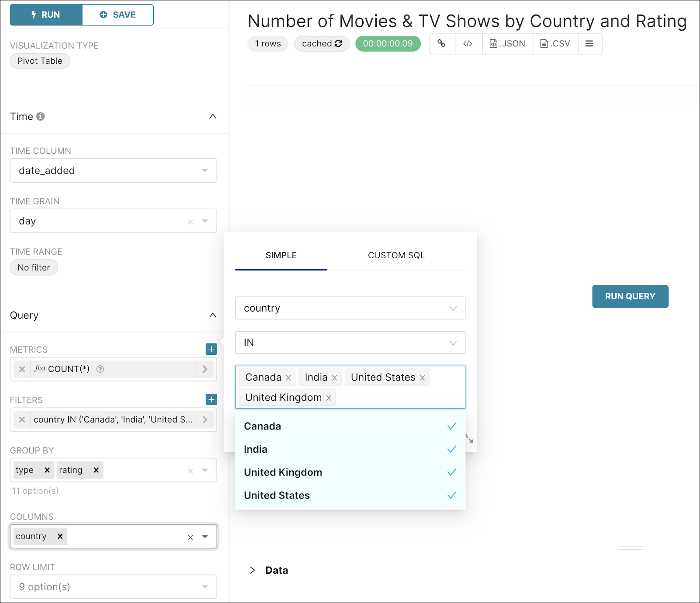Open the hamburger options menu beside .CSV
The height and width of the screenshot is (603, 700).
coord(589,44)
